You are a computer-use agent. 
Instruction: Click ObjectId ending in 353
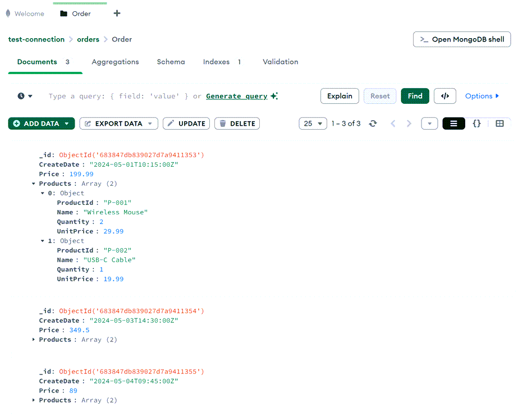[131, 154]
